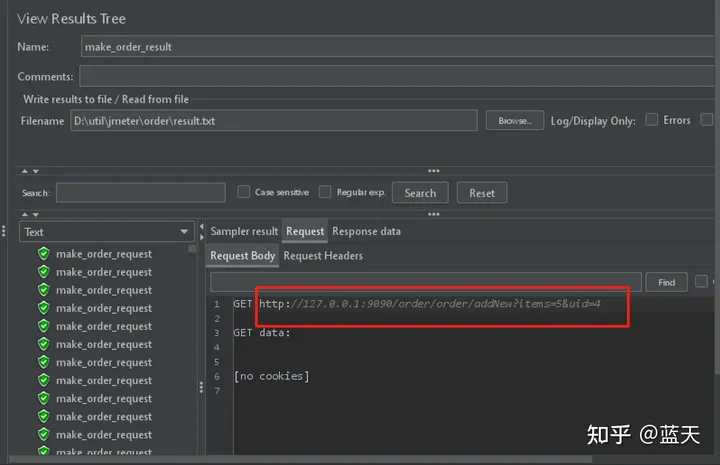Collapse panel with up arrow above Search field
The image size is (720, 465).
25,171
